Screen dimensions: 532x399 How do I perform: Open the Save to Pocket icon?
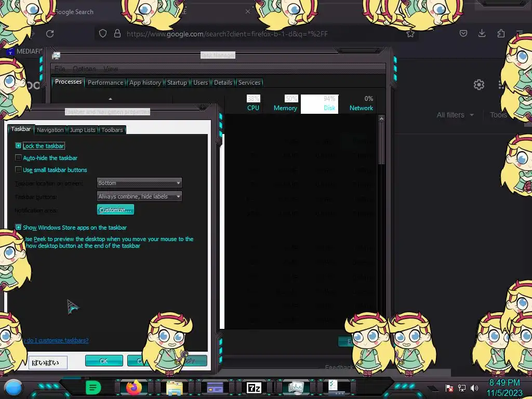[463, 33]
